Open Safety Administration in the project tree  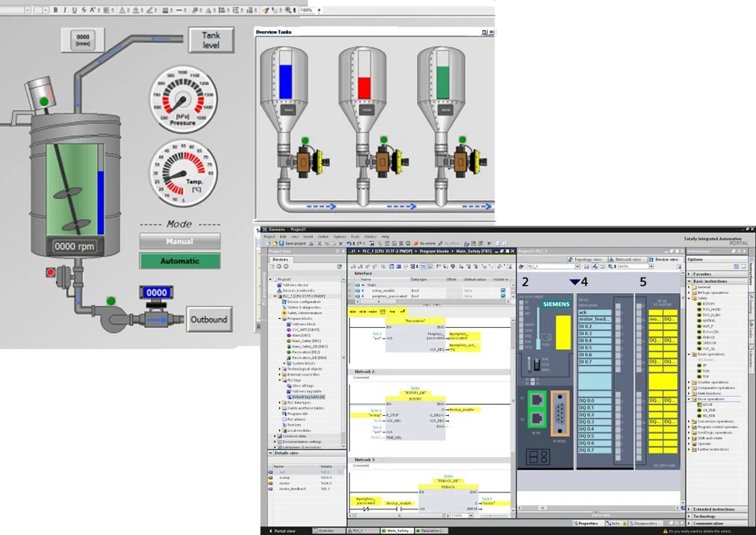(x=301, y=313)
